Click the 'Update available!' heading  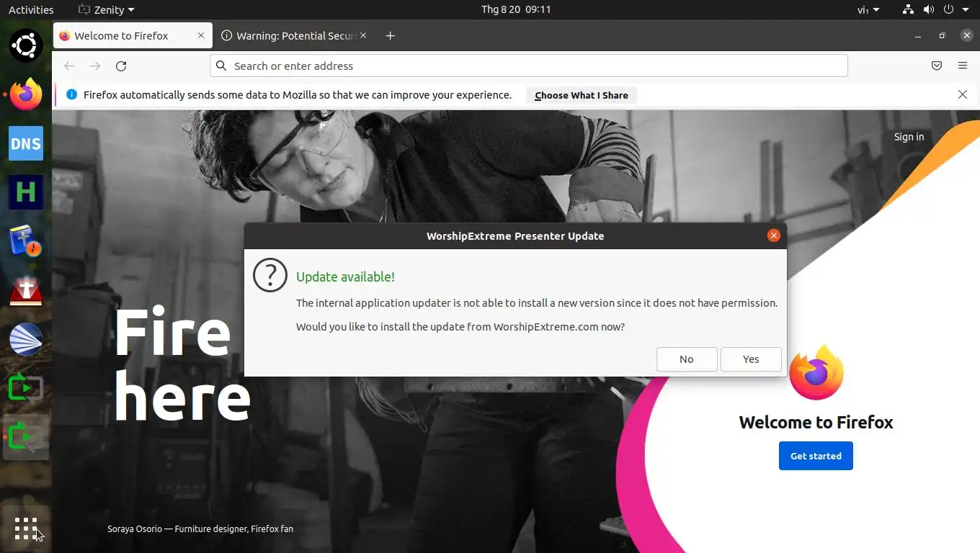coord(345,277)
